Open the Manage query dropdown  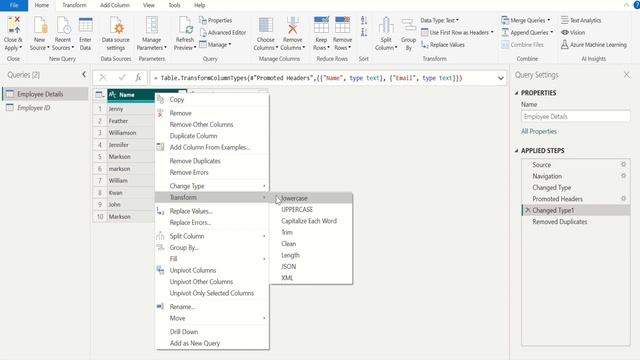215,44
